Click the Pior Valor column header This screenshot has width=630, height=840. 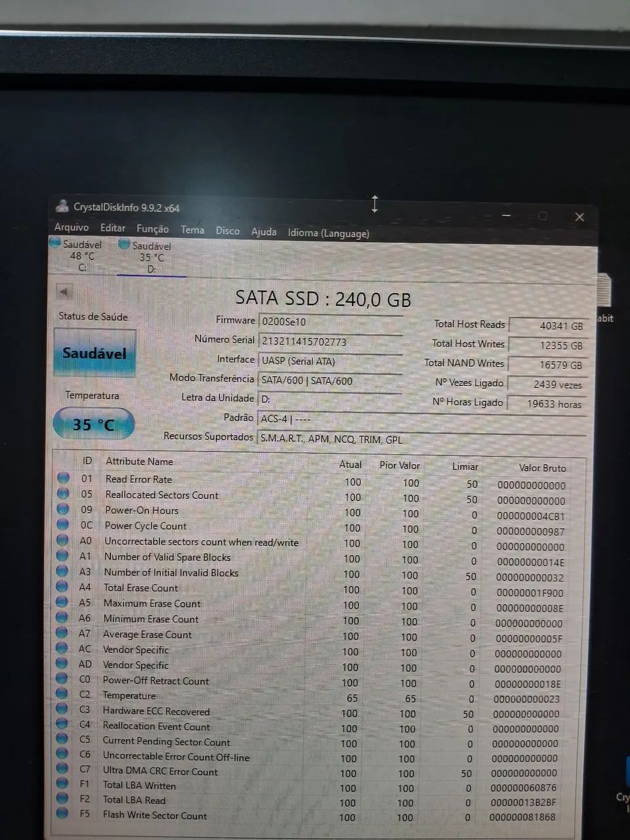click(400, 465)
